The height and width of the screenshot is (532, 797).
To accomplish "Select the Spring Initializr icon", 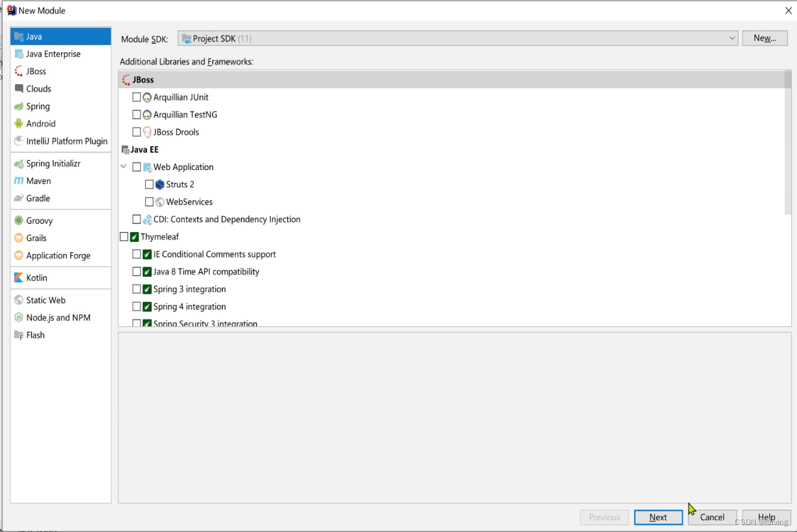I will point(19,164).
